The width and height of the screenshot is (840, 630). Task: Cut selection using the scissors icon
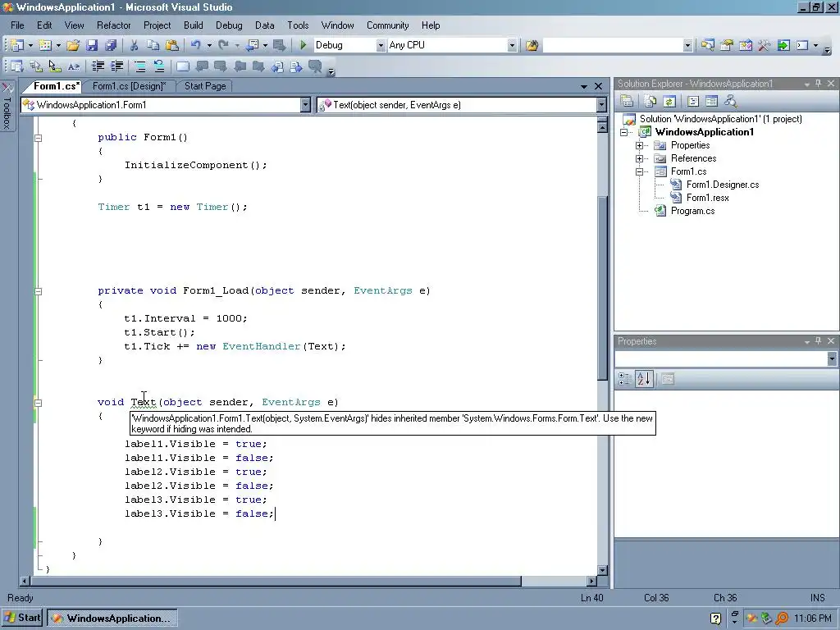pyautogui.click(x=134, y=46)
